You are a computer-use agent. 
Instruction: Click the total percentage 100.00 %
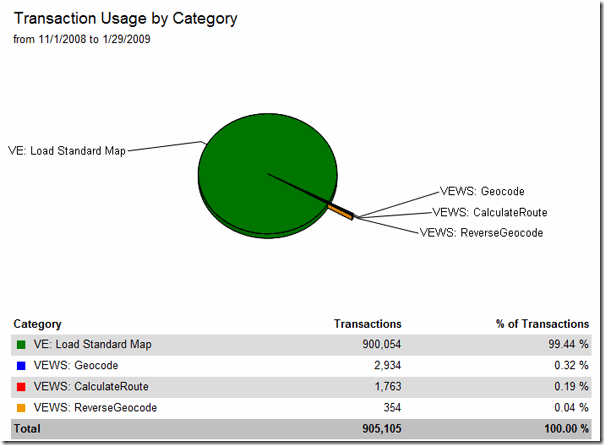(566, 429)
